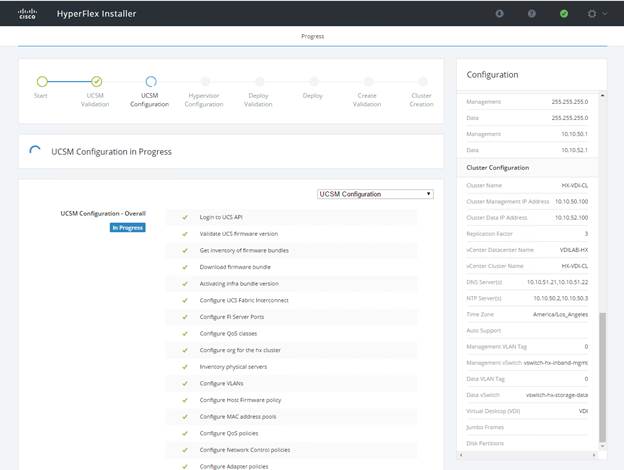Image resolution: width=624 pixels, height=470 pixels.
Task: Click NTP Servers value 10.10.50.2,10.10.50.3
Action: tap(561, 298)
